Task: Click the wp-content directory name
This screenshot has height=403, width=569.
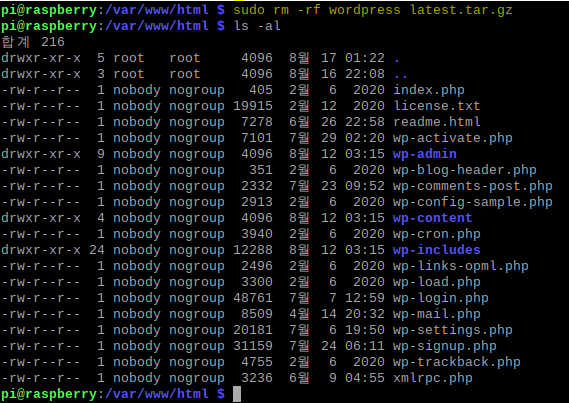Action: tap(433, 218)
